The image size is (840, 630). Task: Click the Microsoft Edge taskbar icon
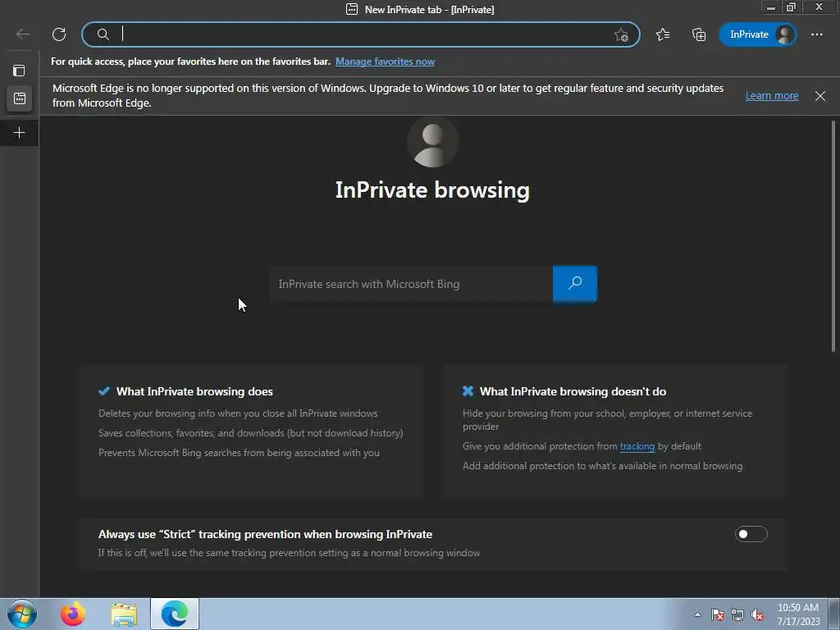[175, 614]
